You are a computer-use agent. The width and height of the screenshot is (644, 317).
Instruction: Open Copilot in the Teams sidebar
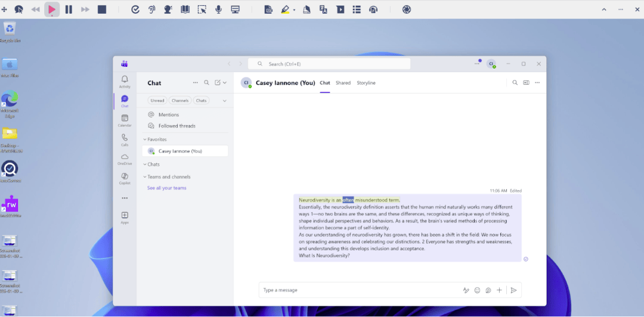click(125, 178)
